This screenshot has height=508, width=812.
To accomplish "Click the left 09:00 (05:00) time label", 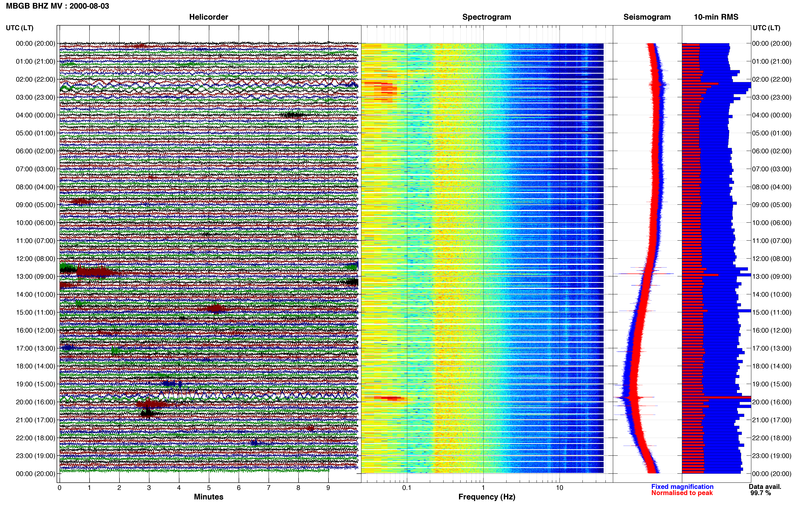I will [36, 205].
